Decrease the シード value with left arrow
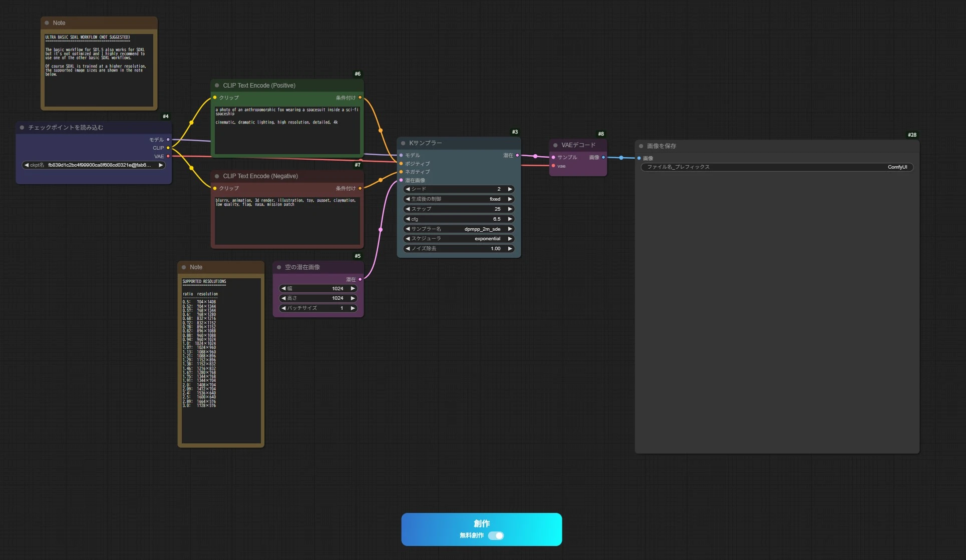The width and height of the screenshot is (966, 560). click(x=408, y=189)
